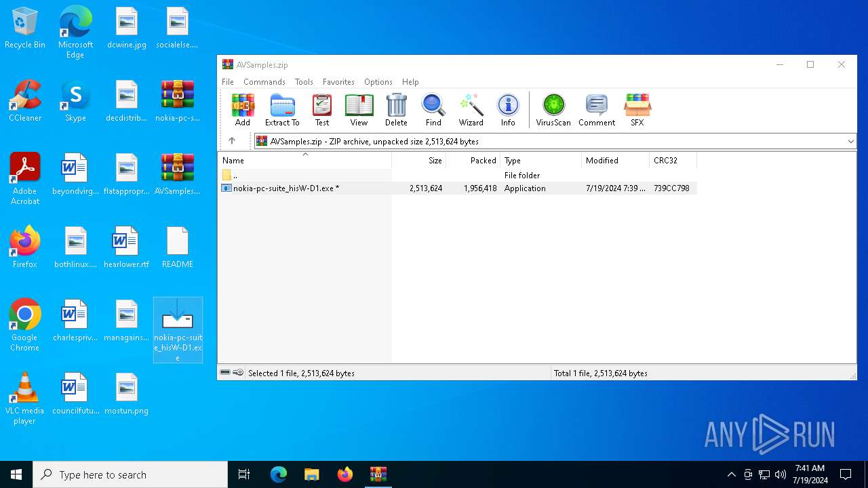
Task: Open Task View from the taskbar
Action: [x=244, y=474]
